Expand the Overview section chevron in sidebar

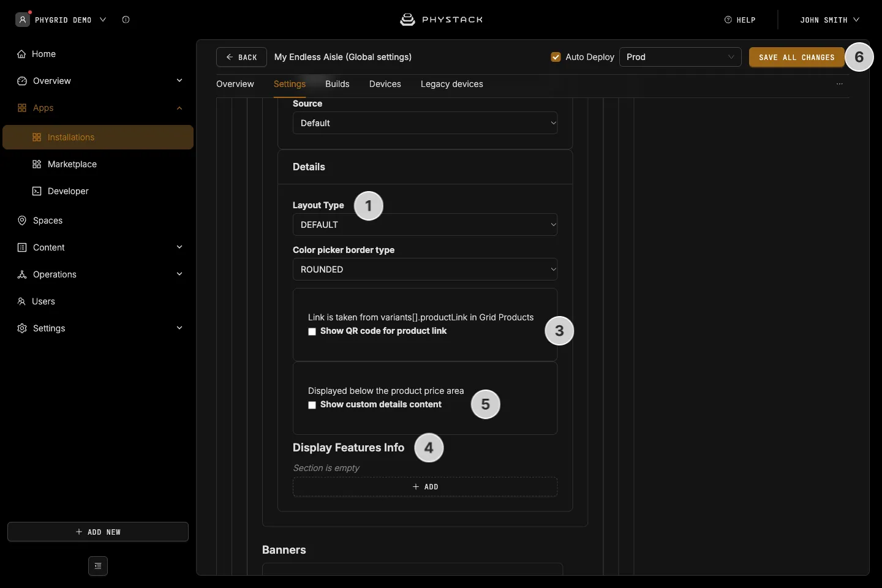(179, 81)
